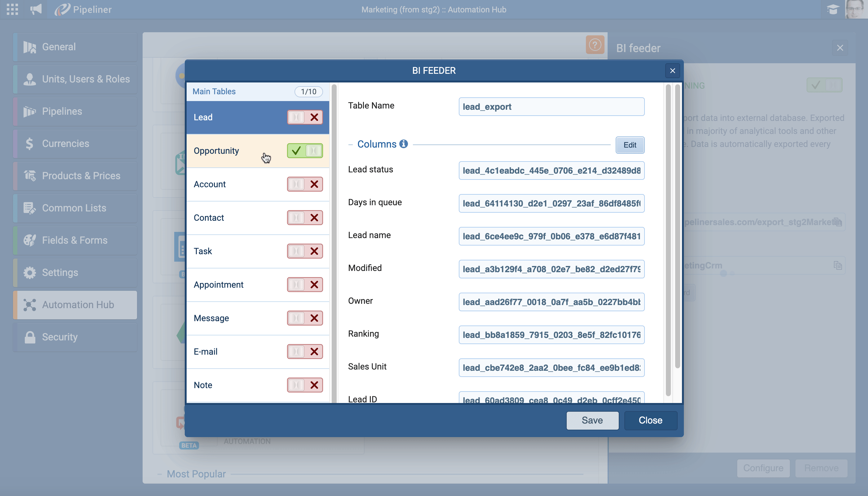This screenshot has width=868, height=496.
Task: Collapse the Columns section
Action: (x=350, y=144)
